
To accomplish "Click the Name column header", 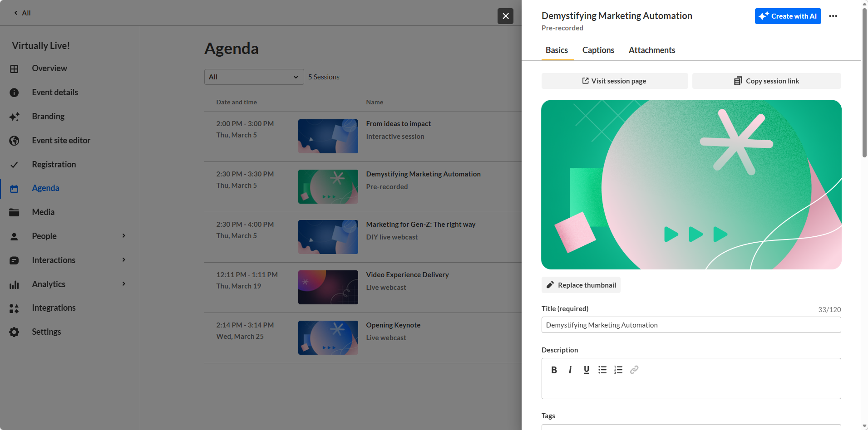I will click(x=375, y=102).
